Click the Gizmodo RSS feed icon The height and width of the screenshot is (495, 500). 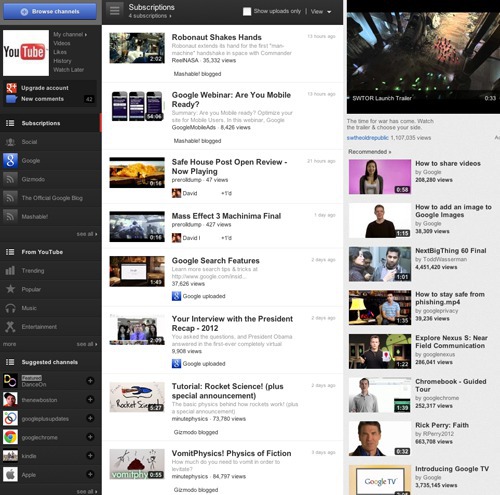10,179
